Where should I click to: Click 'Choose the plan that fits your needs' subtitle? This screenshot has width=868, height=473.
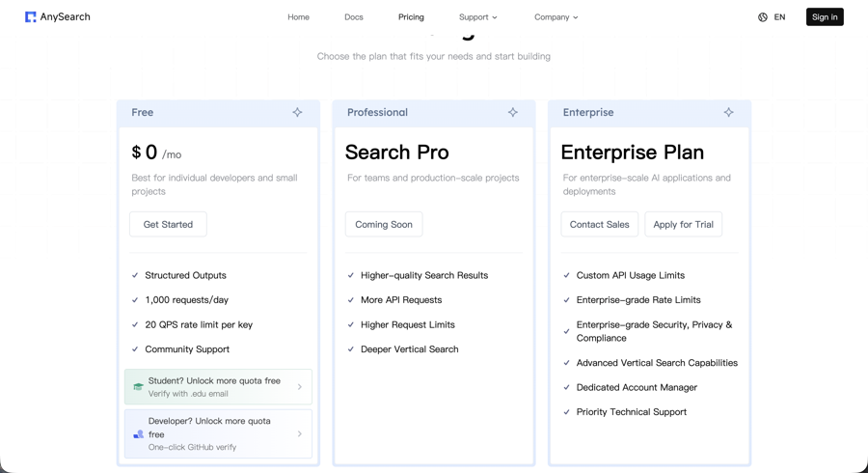point(433,57)
